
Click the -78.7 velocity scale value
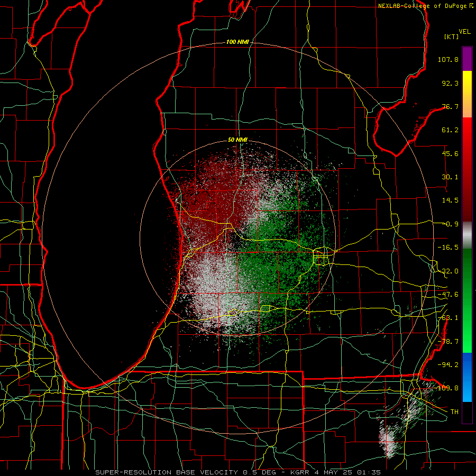click(448, 342)
